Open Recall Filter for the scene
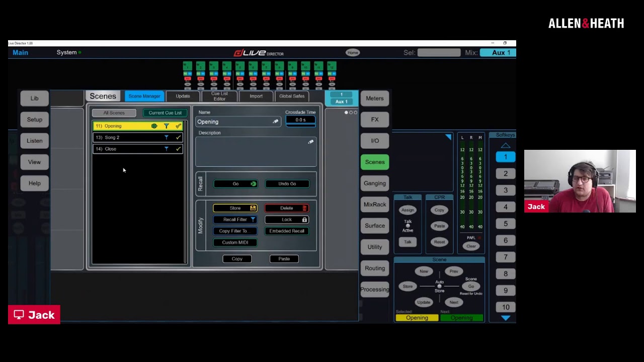 (x=235, y=220)
